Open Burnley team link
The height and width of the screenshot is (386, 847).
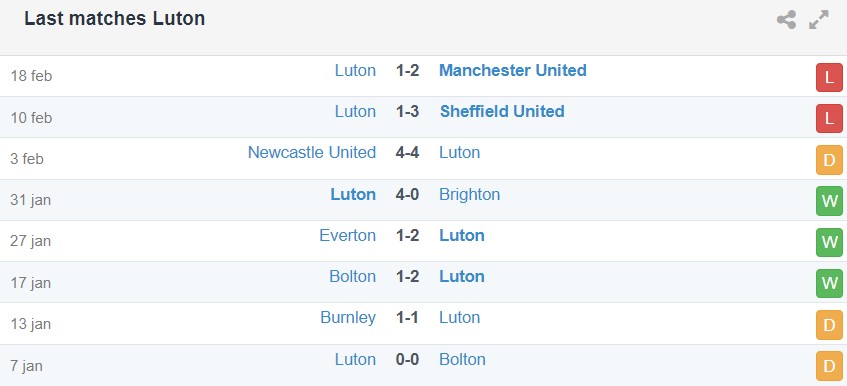pyautogui.click(x=348, y=317)
